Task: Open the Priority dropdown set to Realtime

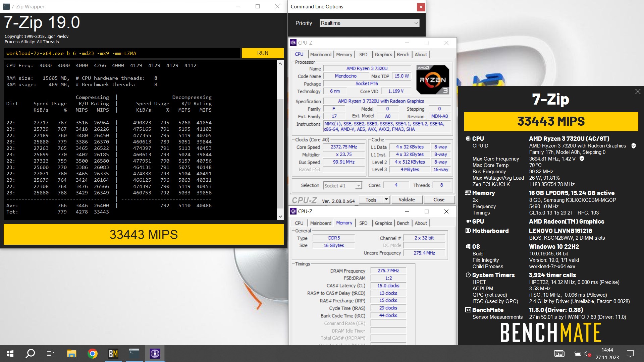Action: (x=369, y=23)
